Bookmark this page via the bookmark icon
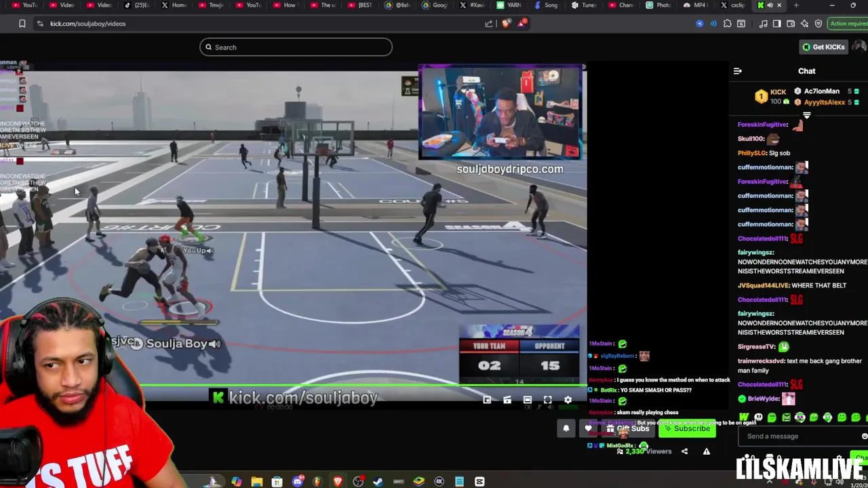868x488 pixels. tap(22, 24)
